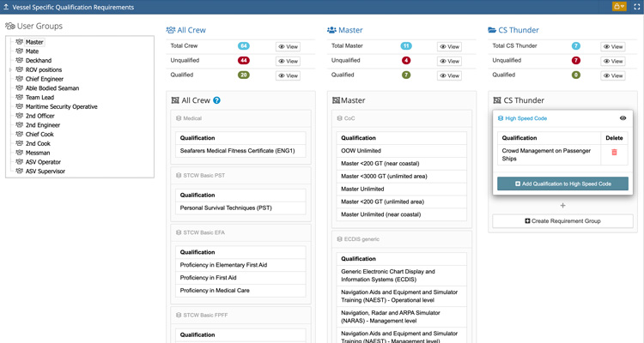Toggle High Speed Code visibility eye
The width and height of the screenshot is (644, 343).
[623, 118]
